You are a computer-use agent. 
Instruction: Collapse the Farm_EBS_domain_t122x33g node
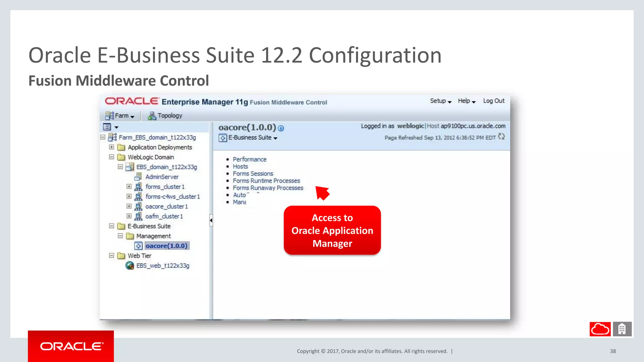point(103,137)
